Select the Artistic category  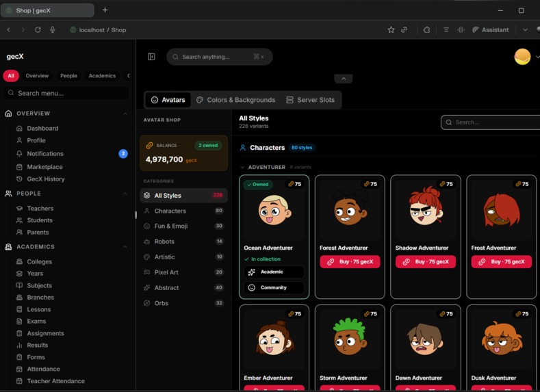[x=183, y=257]
